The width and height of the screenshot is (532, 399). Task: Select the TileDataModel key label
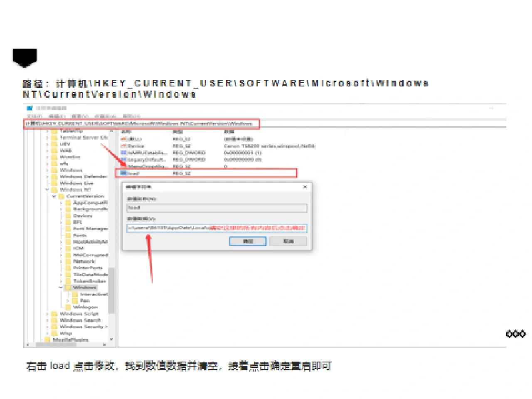click(x=91, y=274)
